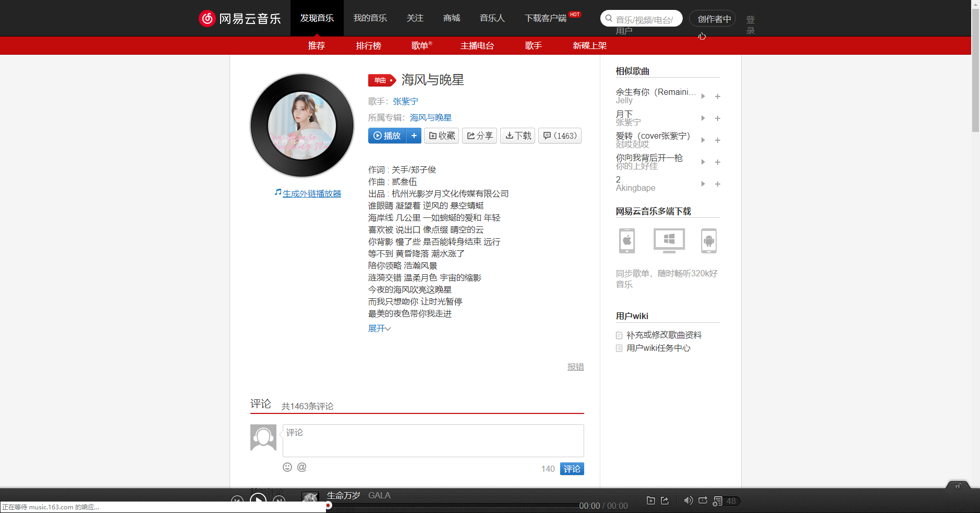The width and height of the screenshot is (980, 513).
Task: Click the red playhead on the progress bar
Action: 328,505
